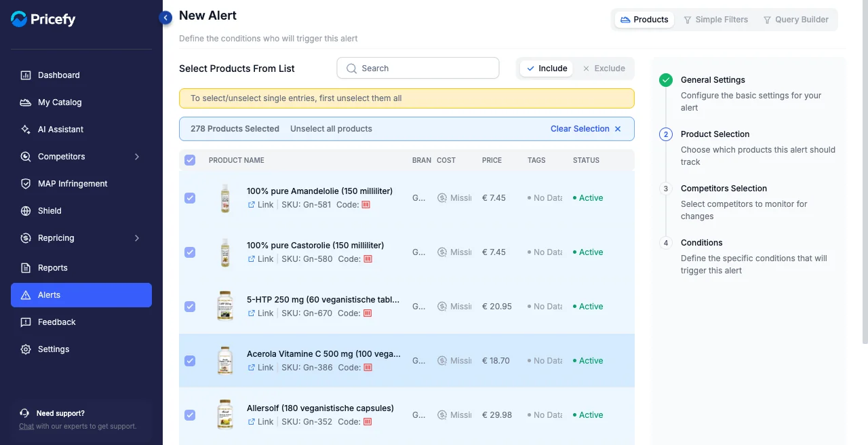Open MAP Infringement in sidebar
This screenshot has height=445, width=868.
pos(81,184)
